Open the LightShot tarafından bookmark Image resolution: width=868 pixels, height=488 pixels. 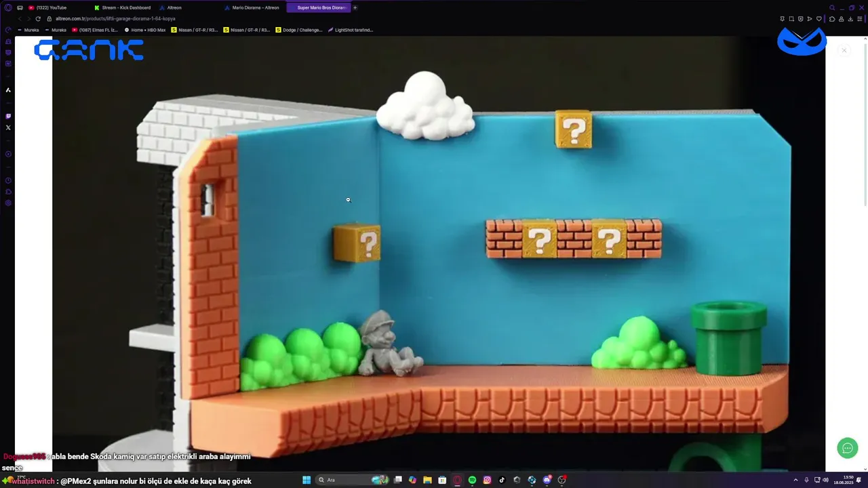click(351, 30)
